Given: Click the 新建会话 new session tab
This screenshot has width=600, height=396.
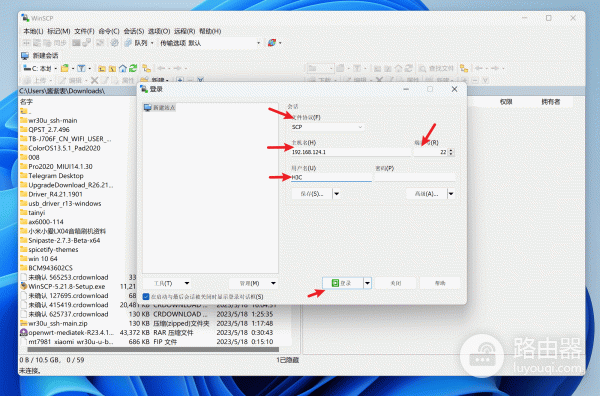Looking at the screenshot, I should [x=40, y=56].
